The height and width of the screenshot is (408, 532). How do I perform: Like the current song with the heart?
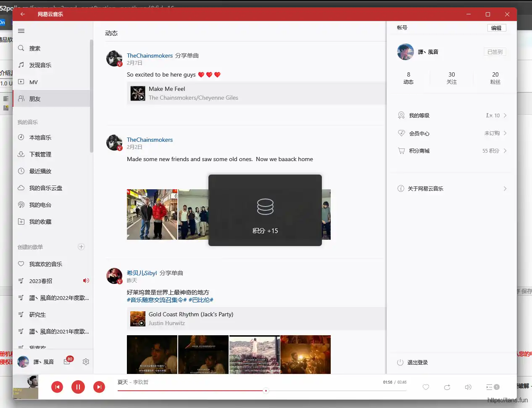click(426, 387)
